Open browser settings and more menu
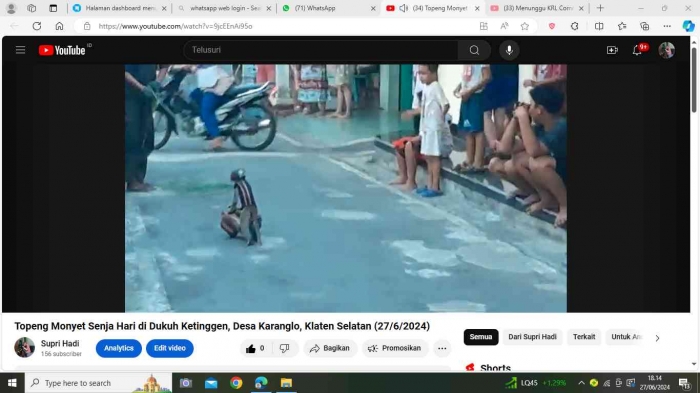 (667, 26)
